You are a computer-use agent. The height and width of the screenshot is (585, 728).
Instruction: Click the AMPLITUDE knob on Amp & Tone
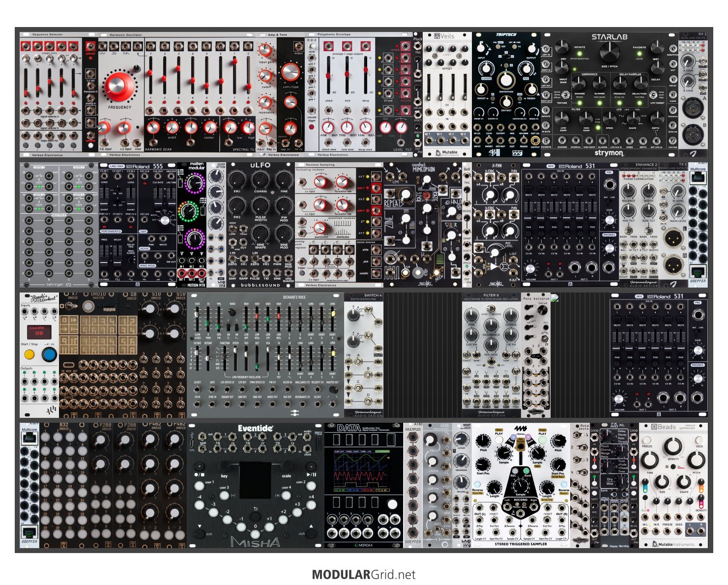pyautogui.click(x=291, y=73)
